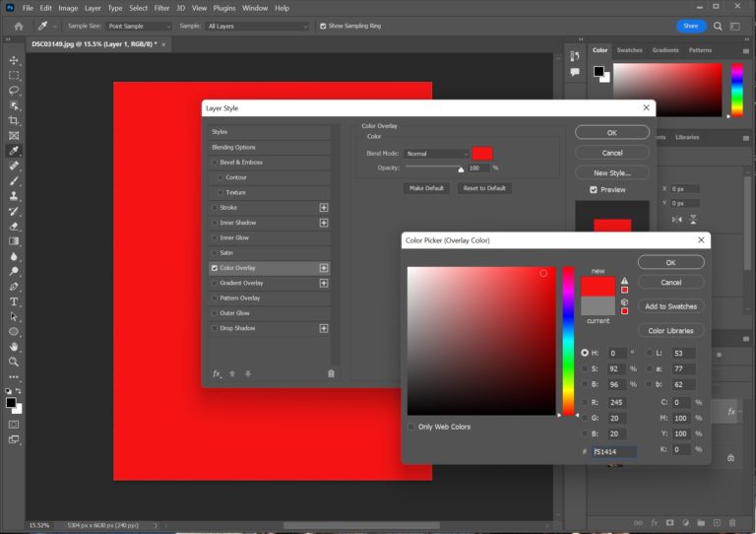Select the Zoom tool

14,362
